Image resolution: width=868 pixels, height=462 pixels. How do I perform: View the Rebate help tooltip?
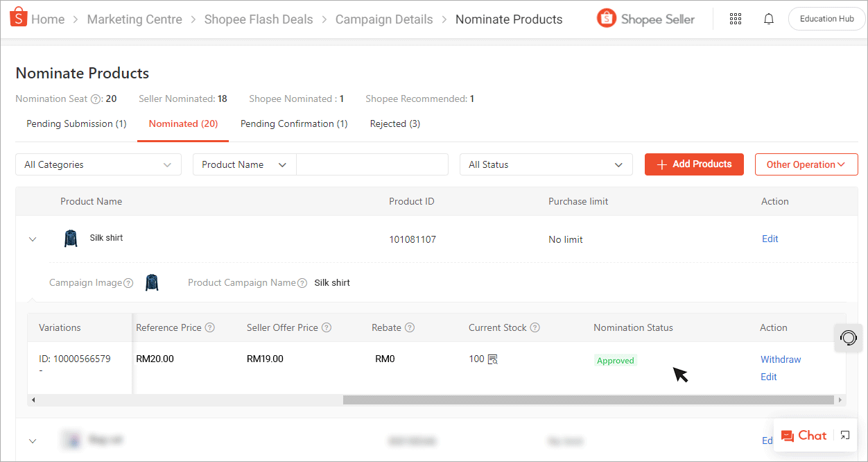[x=410, y=327]
